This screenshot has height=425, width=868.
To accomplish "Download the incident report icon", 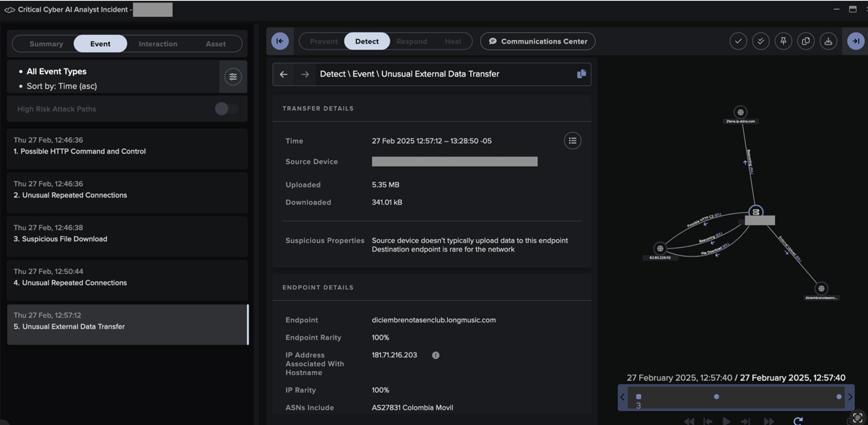I will [828, 41].
